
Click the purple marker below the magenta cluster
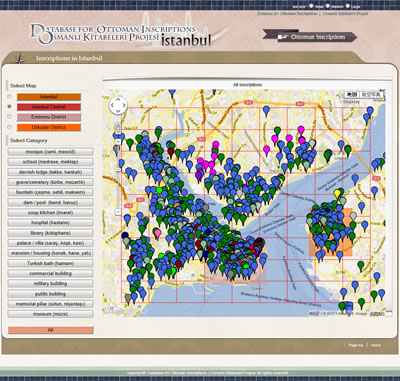tap(199, 175)
